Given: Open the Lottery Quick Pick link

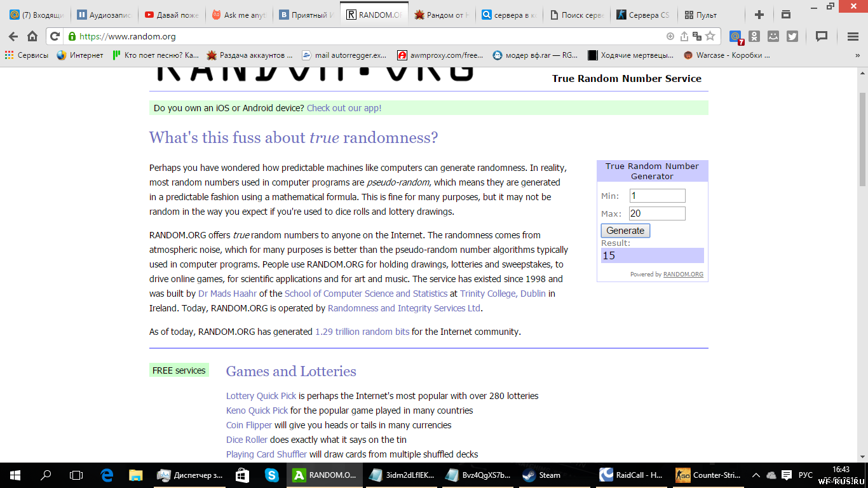Looking at the screenshot, I should click(x=261, y=396).
